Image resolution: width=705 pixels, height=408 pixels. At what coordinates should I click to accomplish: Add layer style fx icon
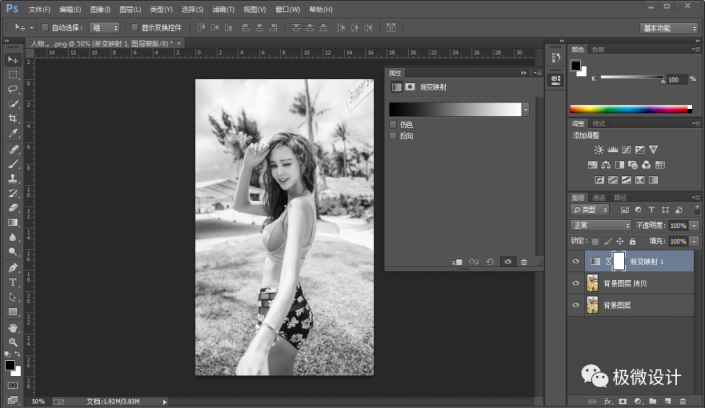pyautogui.click(x=607, y=401)
